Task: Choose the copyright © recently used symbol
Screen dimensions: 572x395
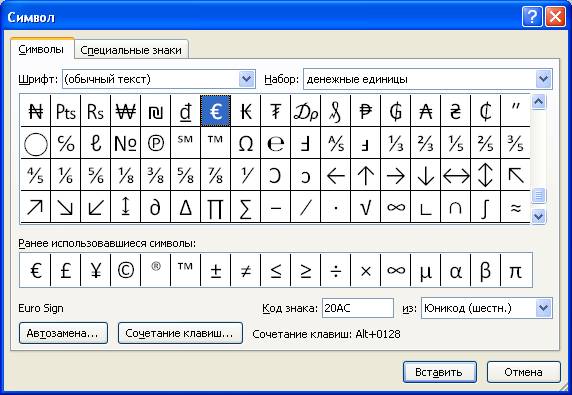Action: click(x=125, y=270)
